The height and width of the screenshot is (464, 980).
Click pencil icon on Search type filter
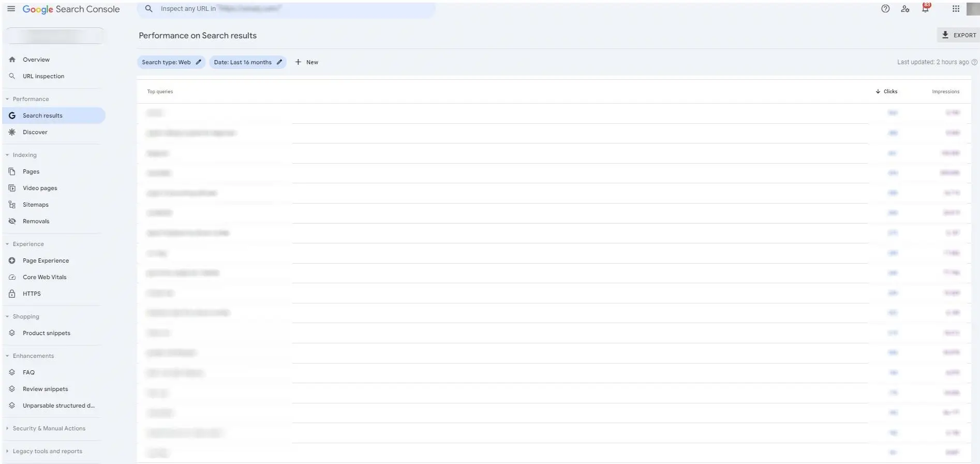tap(198, 62)
